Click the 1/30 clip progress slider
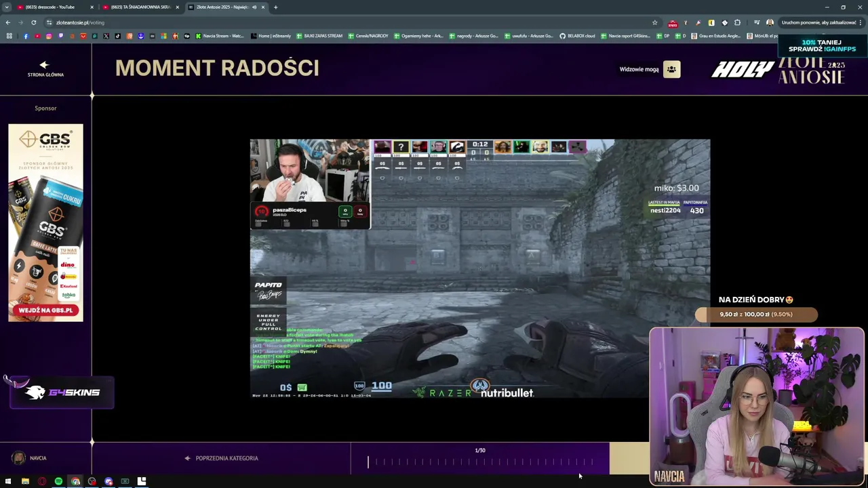Viewport: 868px width, 488px height. (480, 462)
